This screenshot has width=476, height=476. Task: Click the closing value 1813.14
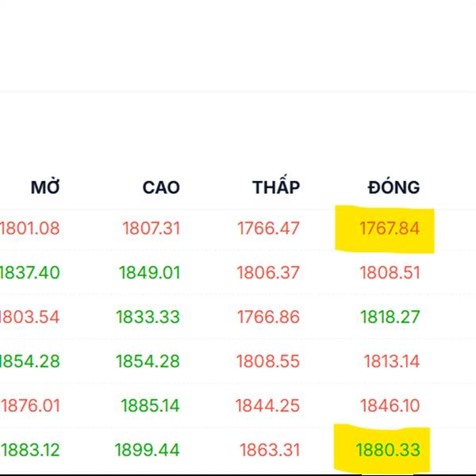pyautogui.click(x=391, y=362)
